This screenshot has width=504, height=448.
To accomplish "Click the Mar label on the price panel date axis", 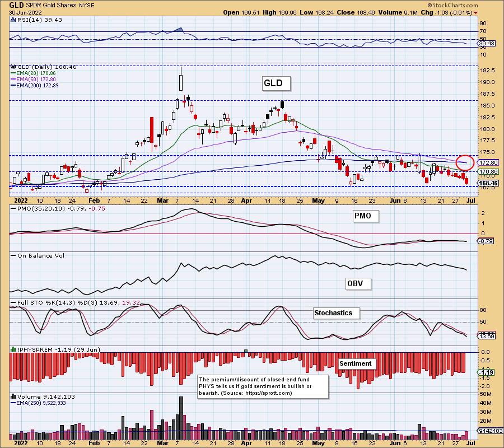I will pyautogui.click(x=162, y=200).
